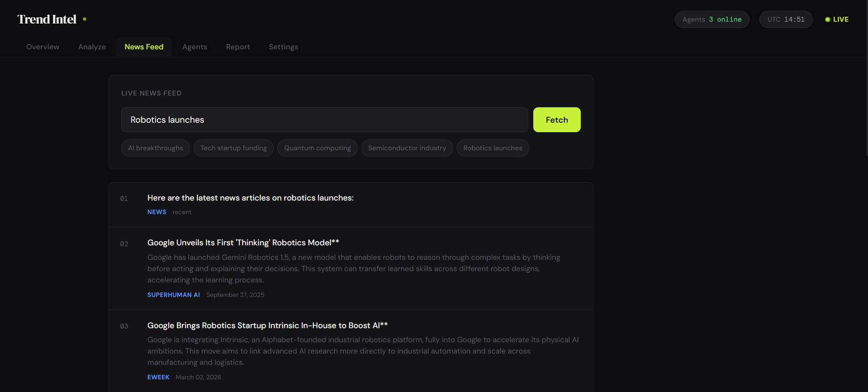Open the Settings tab
The width and height of the screenshot is (868, 392).
[x=284, y=47]
